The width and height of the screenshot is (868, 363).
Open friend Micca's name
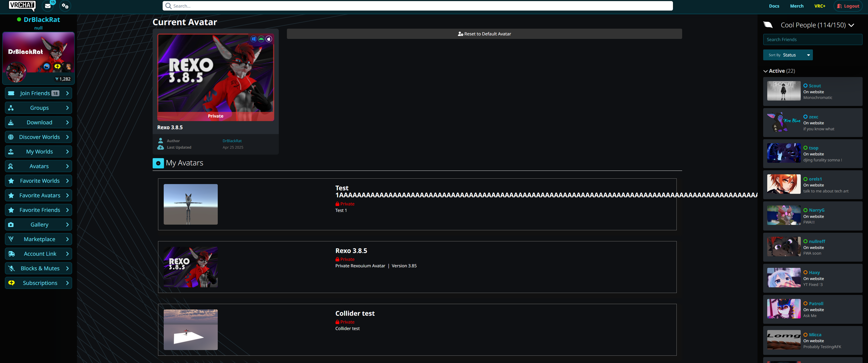click(815, 335)
